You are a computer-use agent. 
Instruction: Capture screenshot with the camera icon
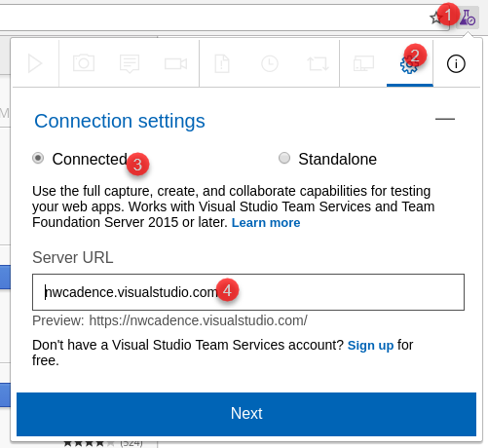tap(84, 63)
